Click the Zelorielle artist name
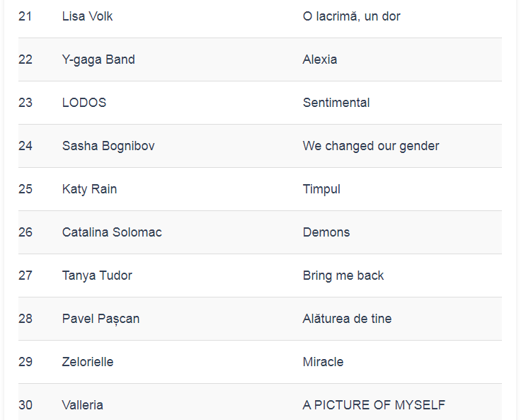526x420 pixels. point(88,362)
